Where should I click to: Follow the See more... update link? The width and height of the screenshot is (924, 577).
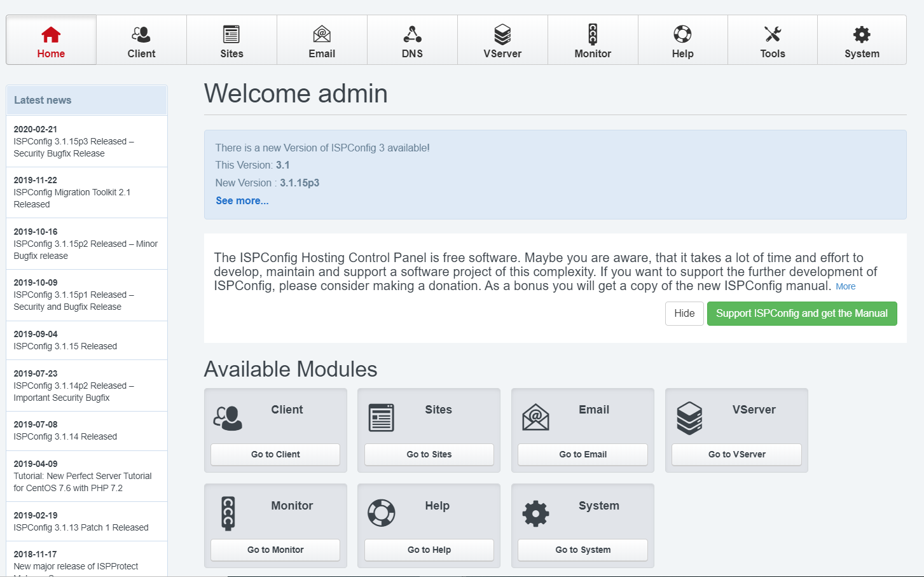242,200
